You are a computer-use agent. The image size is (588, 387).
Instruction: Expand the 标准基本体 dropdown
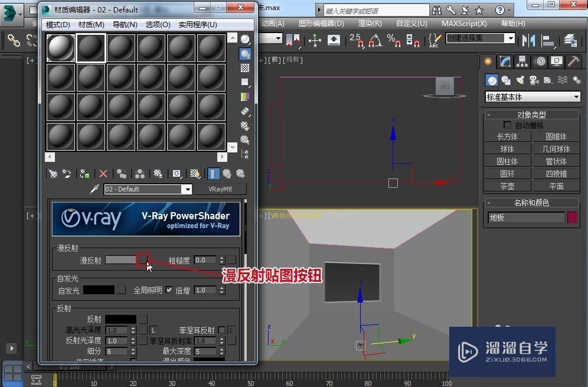pos(576,97)
